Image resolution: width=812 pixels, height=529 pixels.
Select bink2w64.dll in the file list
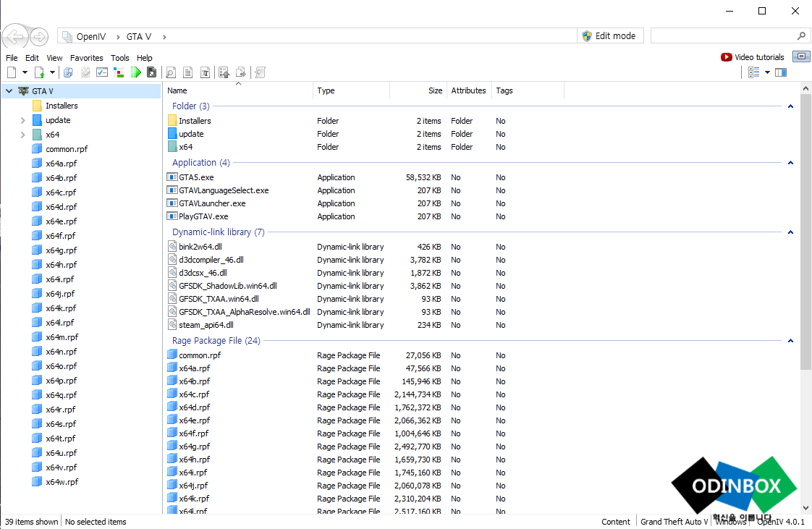click(200, 247)
